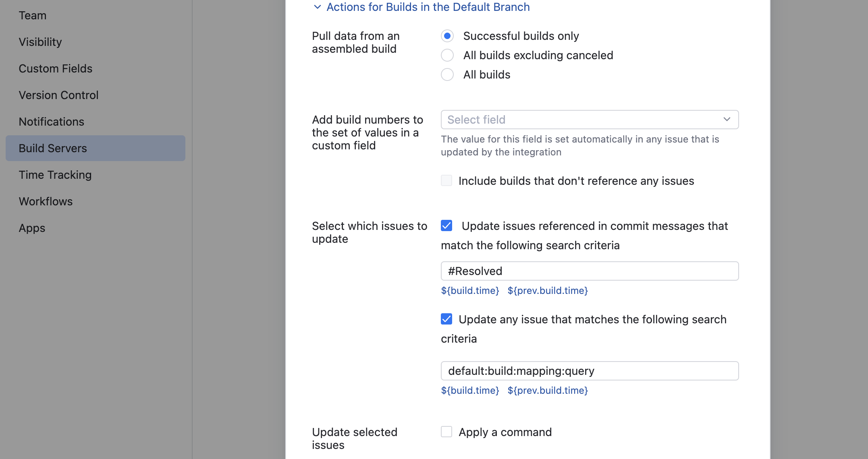
Task: Uncheck Update any issue matching search criteria
Action: click(446, 319)
